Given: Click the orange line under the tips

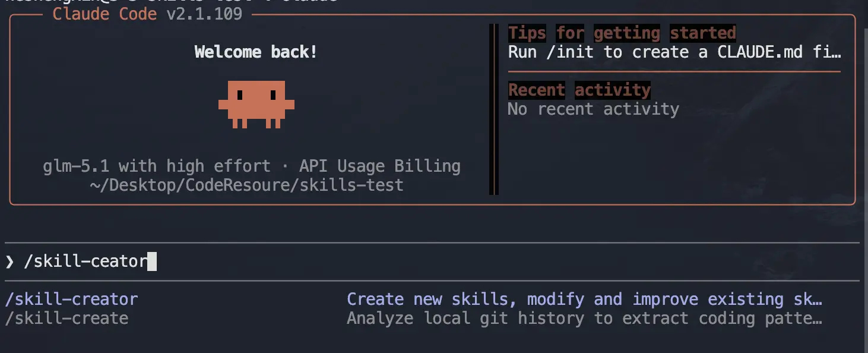Looking at the screenshot, I should coord(674,71).
